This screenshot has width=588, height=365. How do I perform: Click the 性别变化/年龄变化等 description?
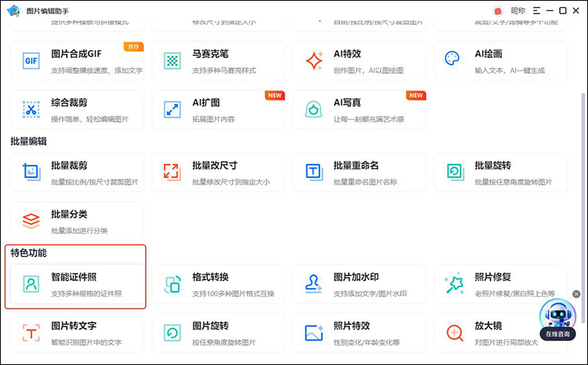click(366, 342)
